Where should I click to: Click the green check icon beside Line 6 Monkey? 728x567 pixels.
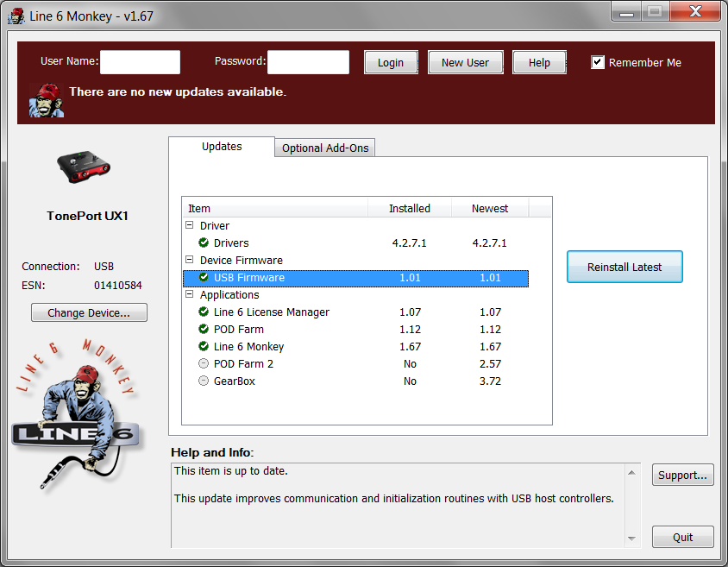click(204, 346)
